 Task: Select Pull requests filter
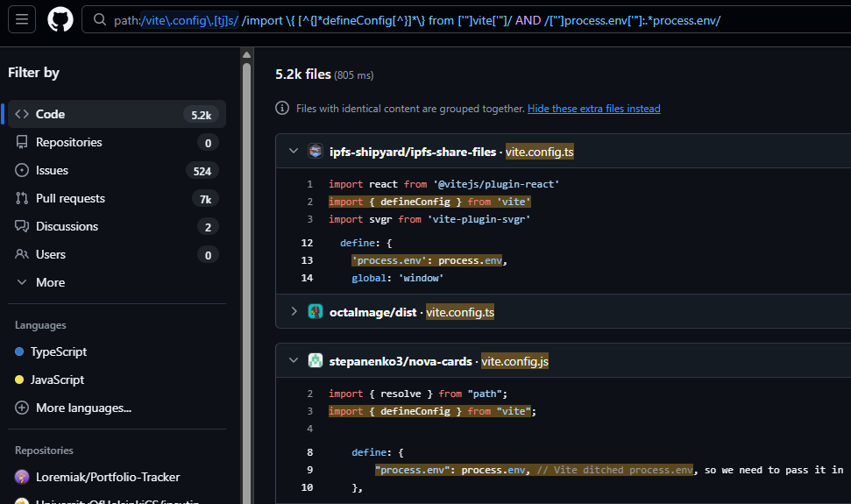[70, 198]
